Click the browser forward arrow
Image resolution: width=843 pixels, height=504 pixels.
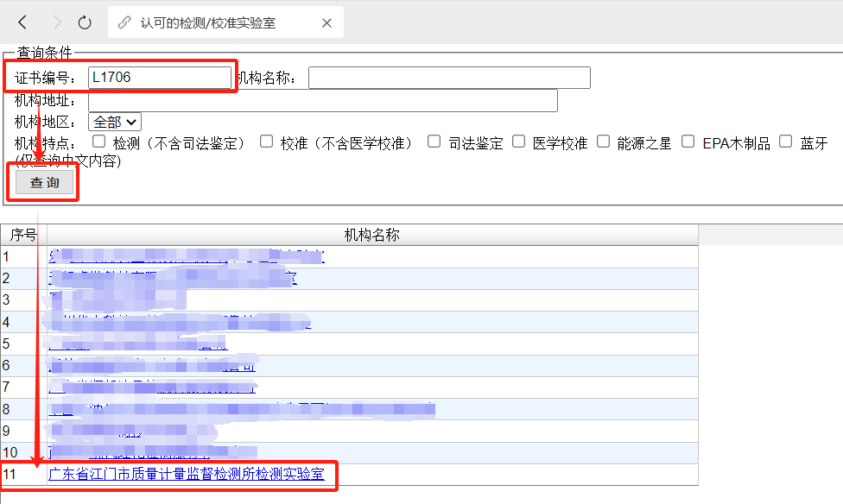(57, 22)
